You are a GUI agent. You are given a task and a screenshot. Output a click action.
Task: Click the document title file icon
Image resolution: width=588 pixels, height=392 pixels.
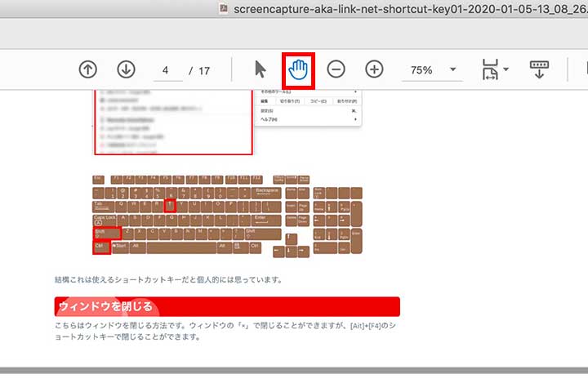click(x=224, y=8)
